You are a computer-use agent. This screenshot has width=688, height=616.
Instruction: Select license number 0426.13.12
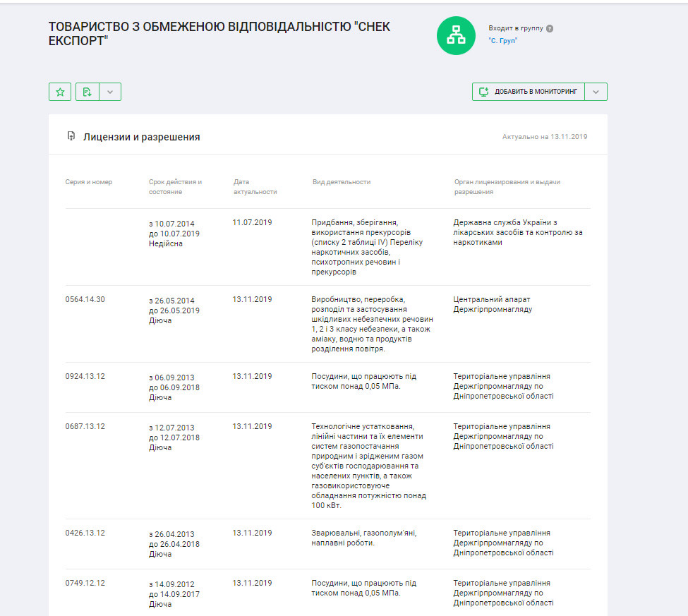[x=85, y=533]
